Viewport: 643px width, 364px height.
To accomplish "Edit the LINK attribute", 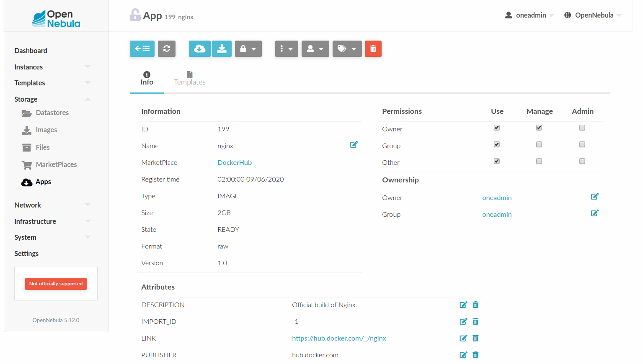I will click(x=463, y=338).
